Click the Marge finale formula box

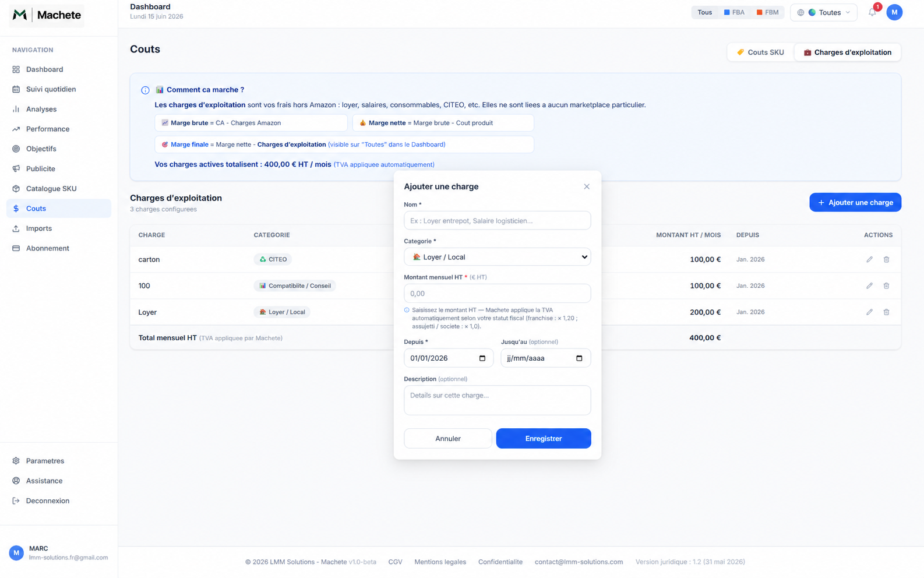(344, 144)
